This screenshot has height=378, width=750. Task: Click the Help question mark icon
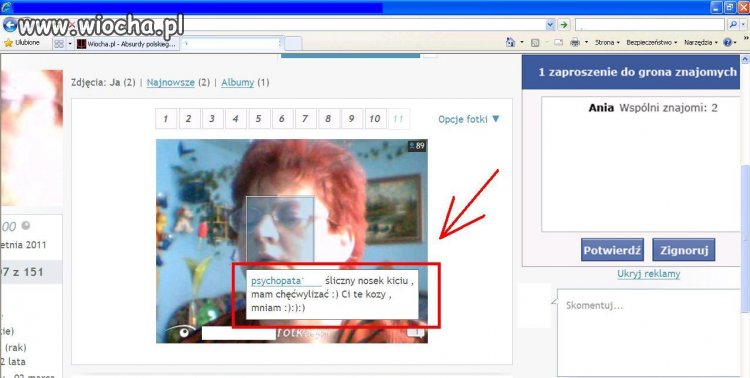(x=728, y=43)
